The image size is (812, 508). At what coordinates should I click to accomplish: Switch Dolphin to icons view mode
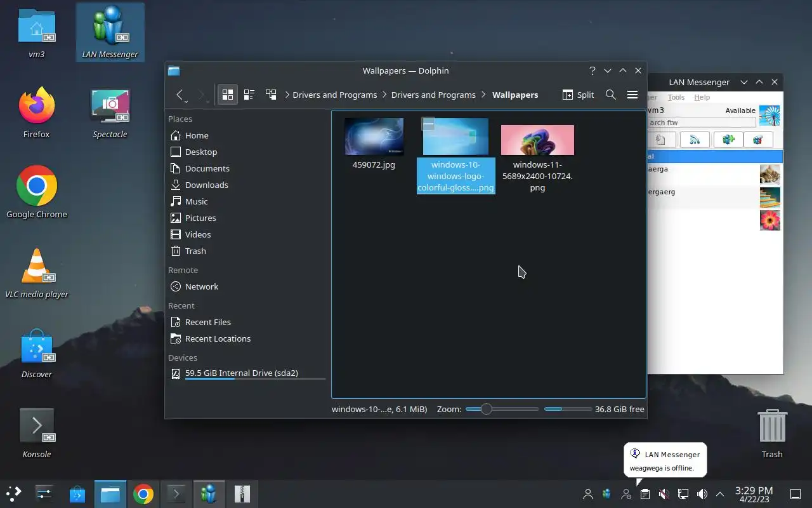(227, 95)
